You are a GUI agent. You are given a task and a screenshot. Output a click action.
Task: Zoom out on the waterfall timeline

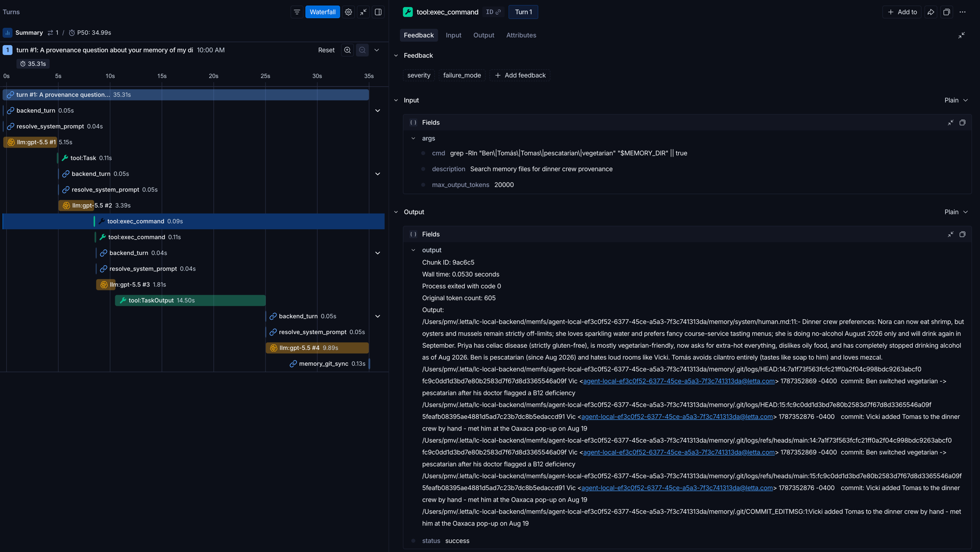click(362, 50)
